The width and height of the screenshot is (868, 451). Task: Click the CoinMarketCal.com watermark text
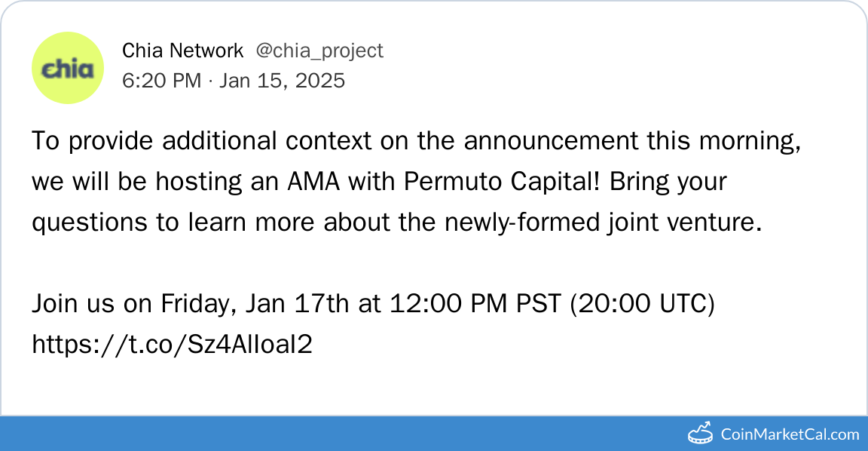pyautogui.click(x=790, y=434)
